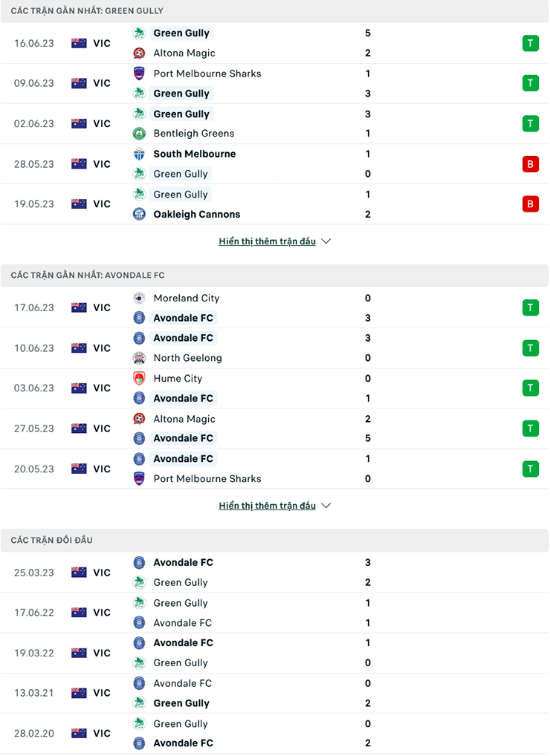The width and height of the screenshot is (550, 756).
Task: Click the Altona Magic club crest
Action: [x=140, y=53]
